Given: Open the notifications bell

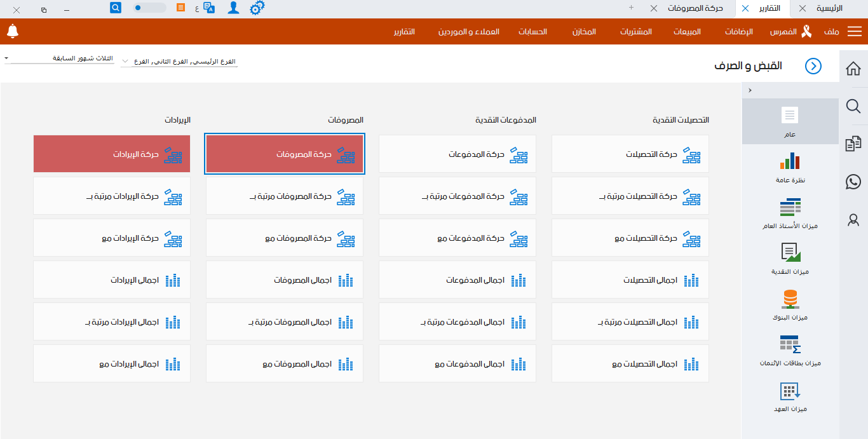Looking at the screenshot, I should pyautogui.click(x=13, y=31).
